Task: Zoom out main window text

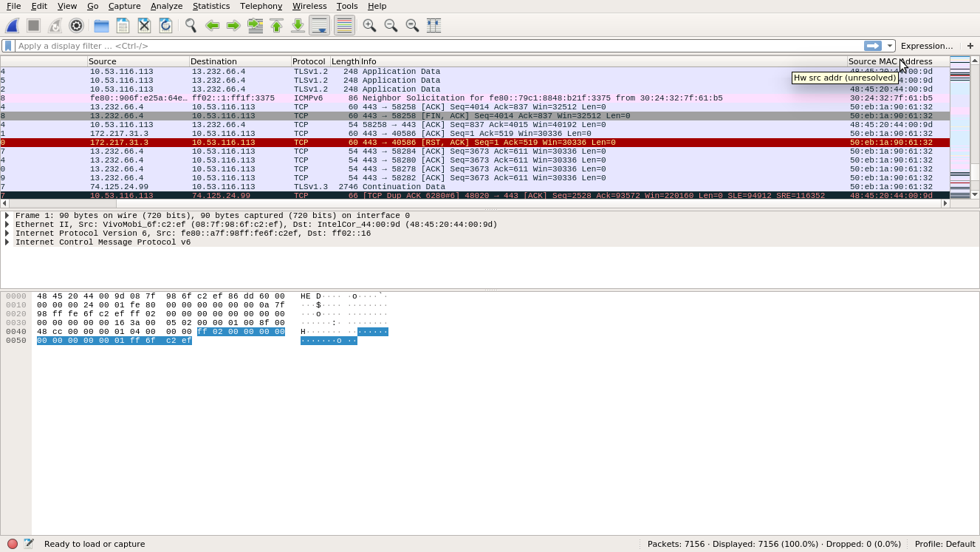Action: (x=391, y=25)
